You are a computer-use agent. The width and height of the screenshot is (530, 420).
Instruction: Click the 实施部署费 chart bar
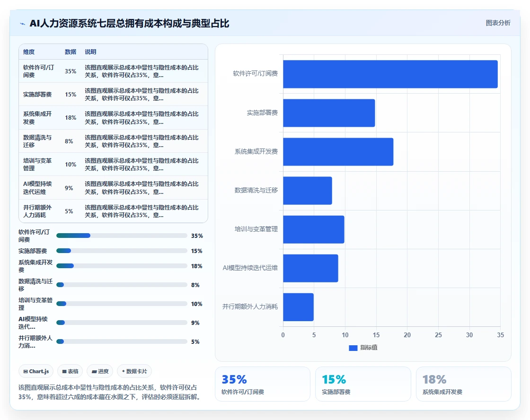[x=329, y=113]
